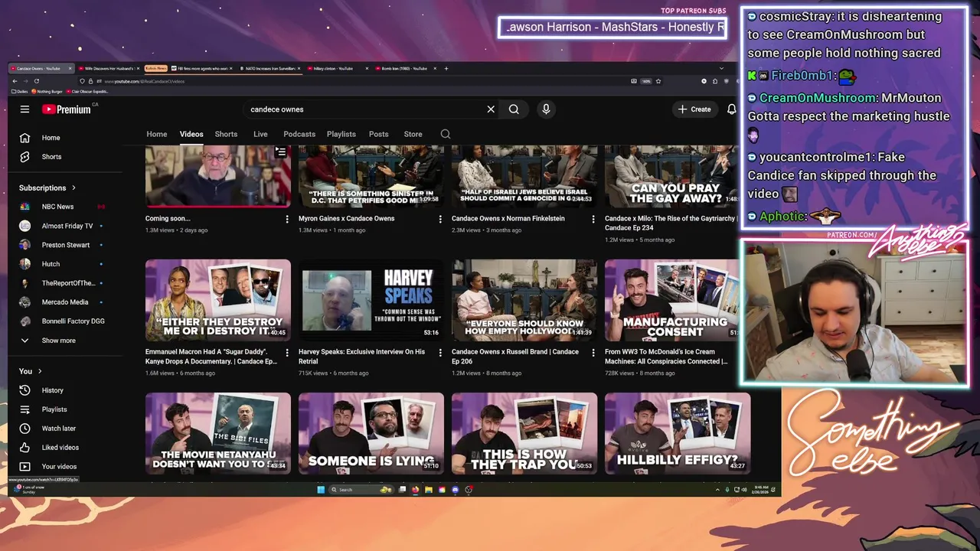Image resolution: width=980 pixels, height=551 pixels.
Task: Switch to the channel Store tab
Action: pos(413,134)
